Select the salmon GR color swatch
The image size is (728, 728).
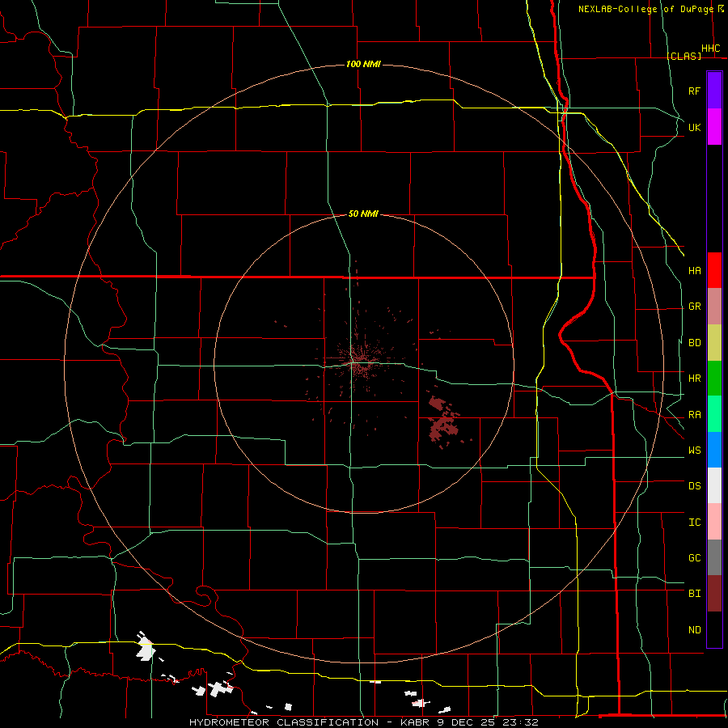714,307
